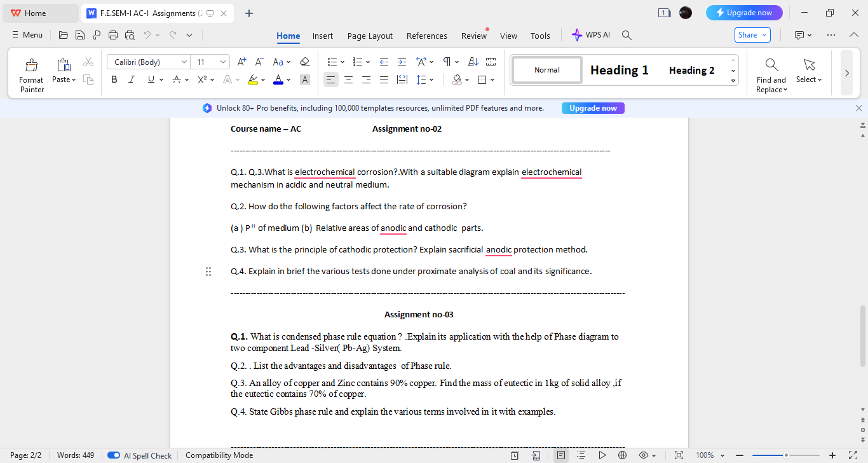Image resolution: width=868 pixels, height=463 pixels.
Task: Click the paragraph drag handle beside Q.4
Action: 208,272
